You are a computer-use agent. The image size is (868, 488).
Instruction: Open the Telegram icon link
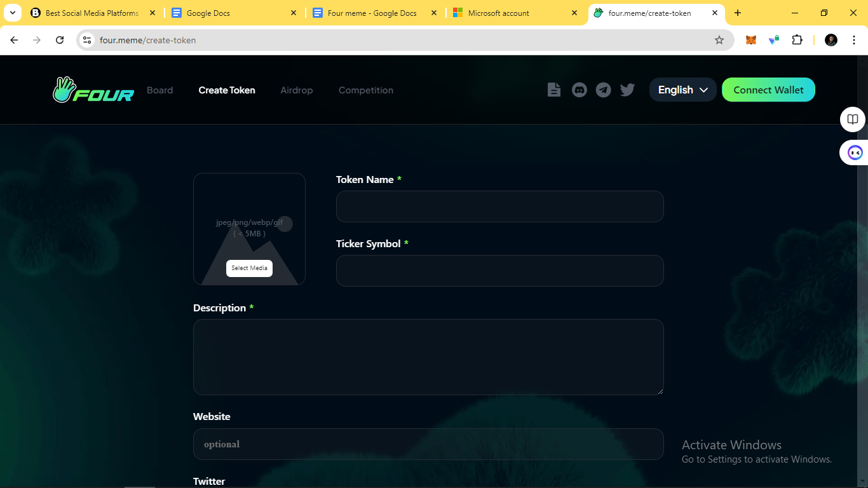[603, 90]
